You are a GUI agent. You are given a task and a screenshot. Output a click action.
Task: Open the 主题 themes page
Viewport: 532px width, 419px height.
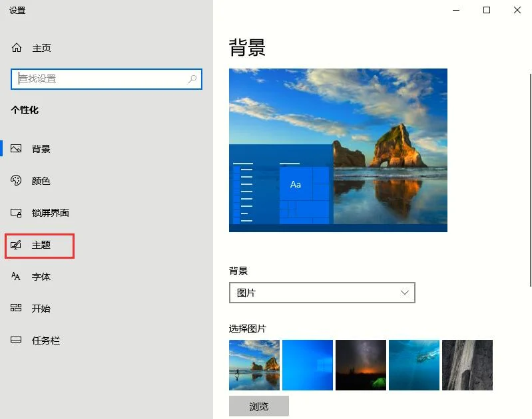point(41,245)
